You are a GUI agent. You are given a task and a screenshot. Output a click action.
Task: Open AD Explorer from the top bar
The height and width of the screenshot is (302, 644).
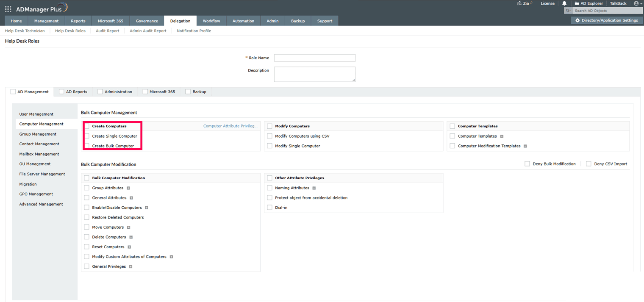tap(588, 3)
